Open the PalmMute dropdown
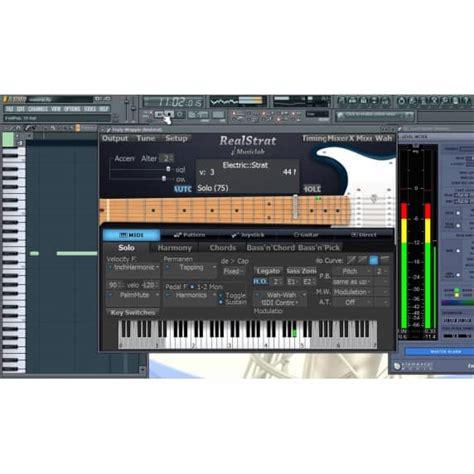Viewport: 474px width, 474px height. point(136,295)
